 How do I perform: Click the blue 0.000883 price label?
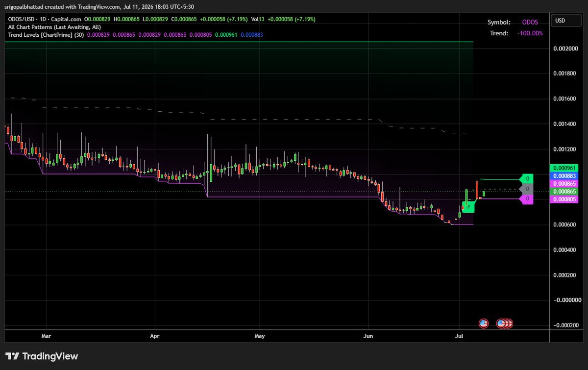coord(564,175)
